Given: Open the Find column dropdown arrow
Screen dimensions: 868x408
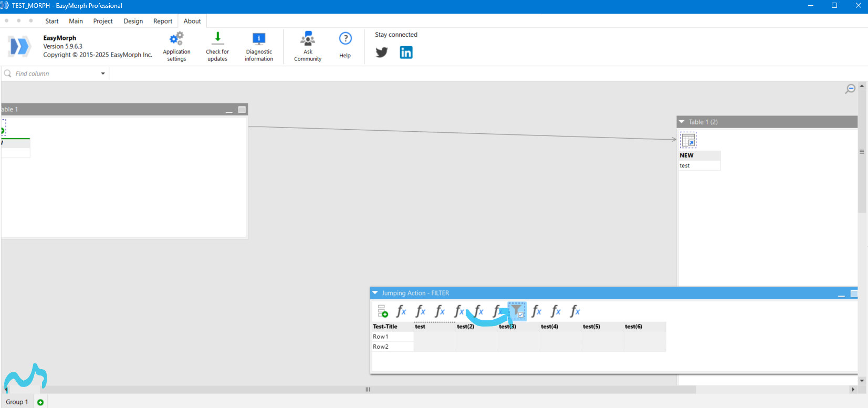Looking at the screenshot, I should pos(103,74).
